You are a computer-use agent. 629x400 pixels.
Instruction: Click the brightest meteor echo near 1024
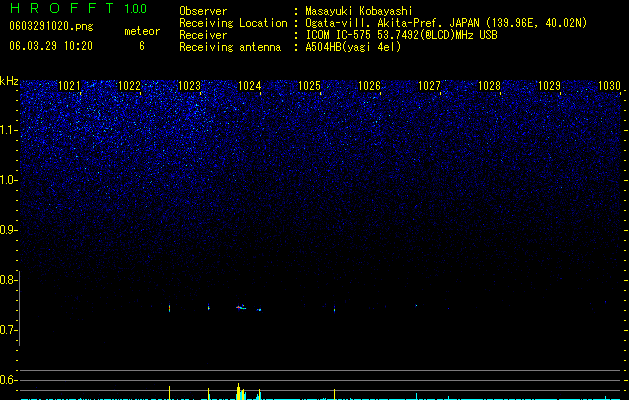pyautogui.click(x=241, y=308)
